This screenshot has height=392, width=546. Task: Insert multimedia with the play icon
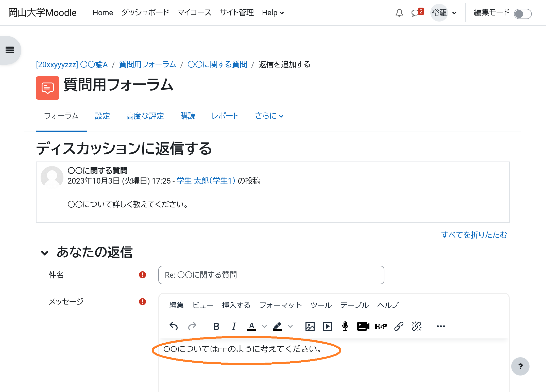pyautogui.click(x=328, y=326)
